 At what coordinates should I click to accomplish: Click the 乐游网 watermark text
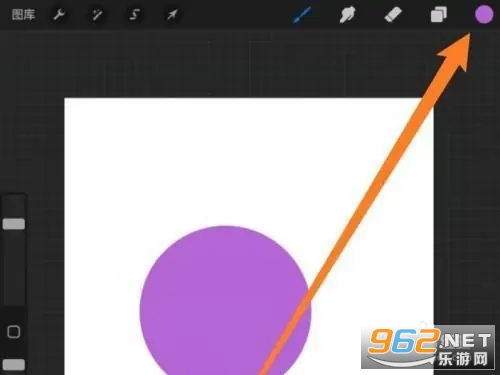[x=463, y=359]
